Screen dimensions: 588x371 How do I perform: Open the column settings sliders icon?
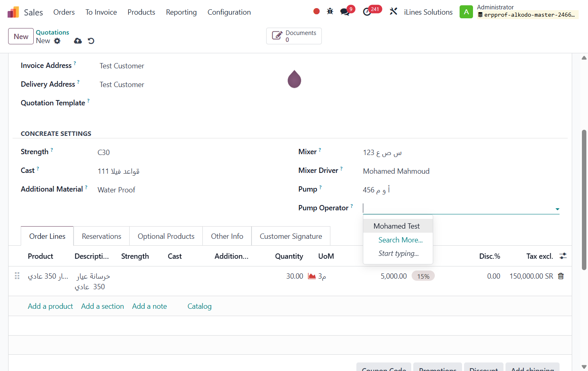click(563, 256)
